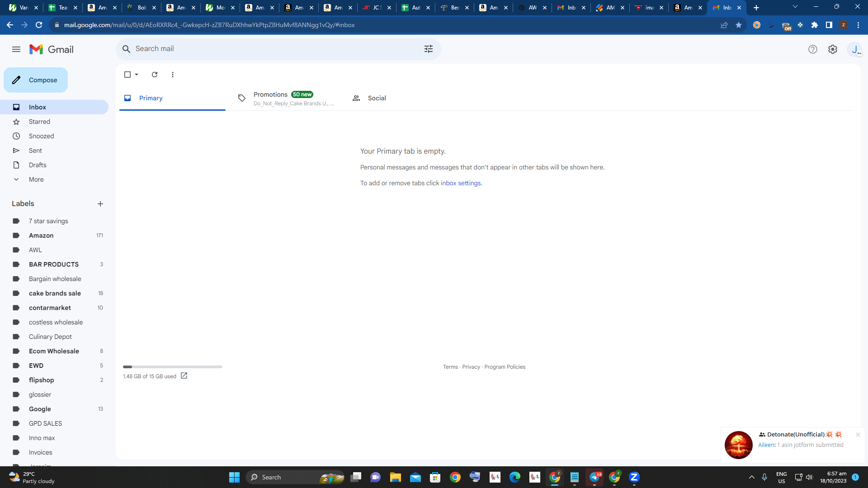Viewport: 868px width, 488px height.
Task: Open the flipshop label
Action: coord(54,380)
